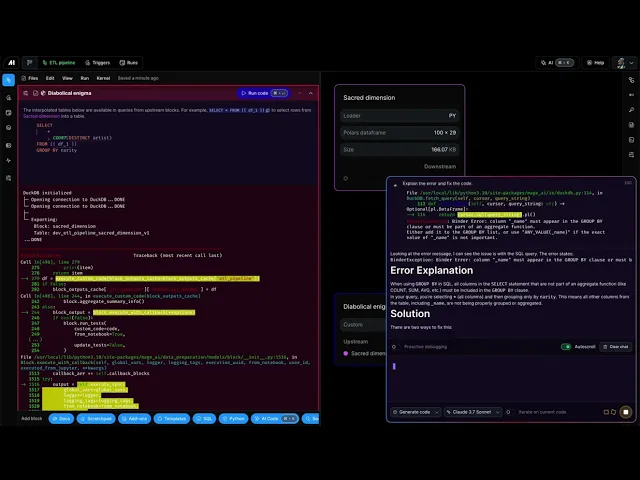Viewport: 640px width, 480px height.
Task: Add a Python block
Action: click(x=233, y=419)
